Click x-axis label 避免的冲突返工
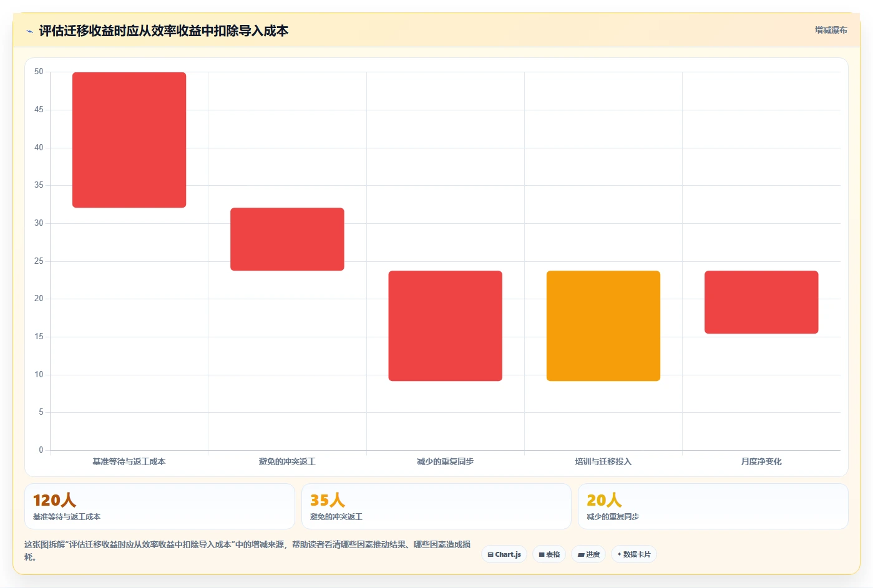 coord(287,461)
